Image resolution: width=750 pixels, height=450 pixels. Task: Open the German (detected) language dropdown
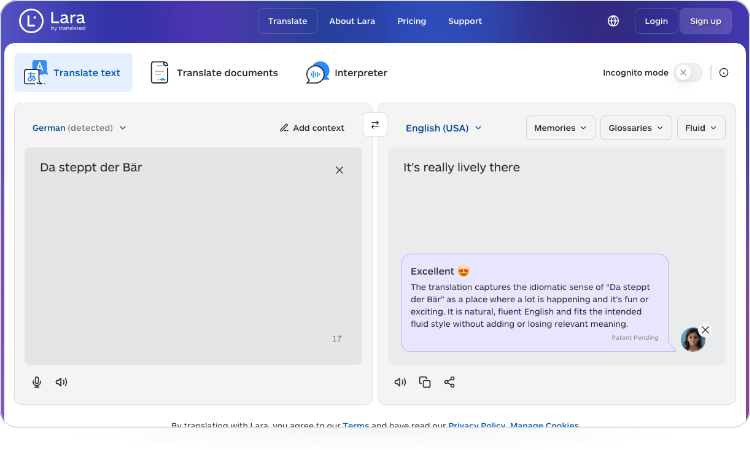(79, 128)
